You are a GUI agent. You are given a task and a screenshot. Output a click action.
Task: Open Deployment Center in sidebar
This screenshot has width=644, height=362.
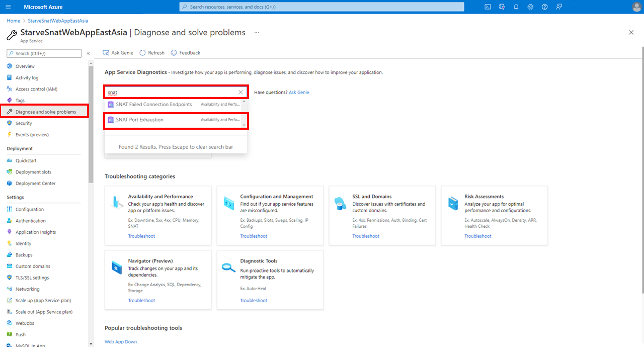[x=35, y=184]
